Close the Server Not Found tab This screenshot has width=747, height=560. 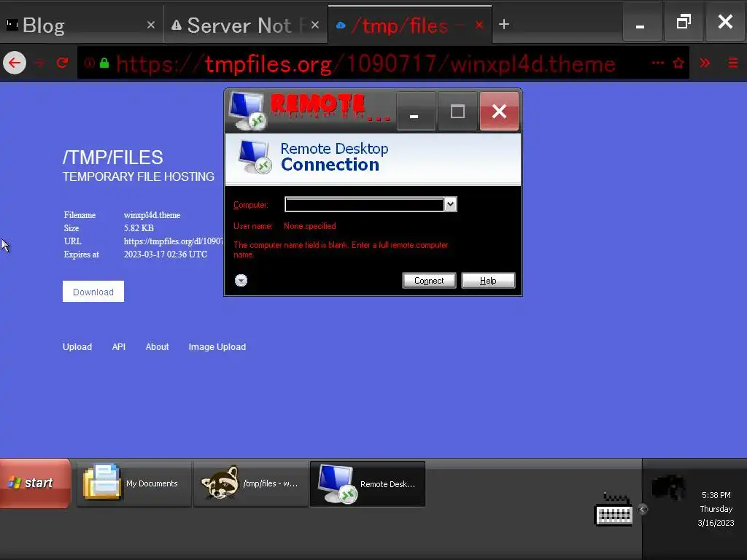coord(315,25)
